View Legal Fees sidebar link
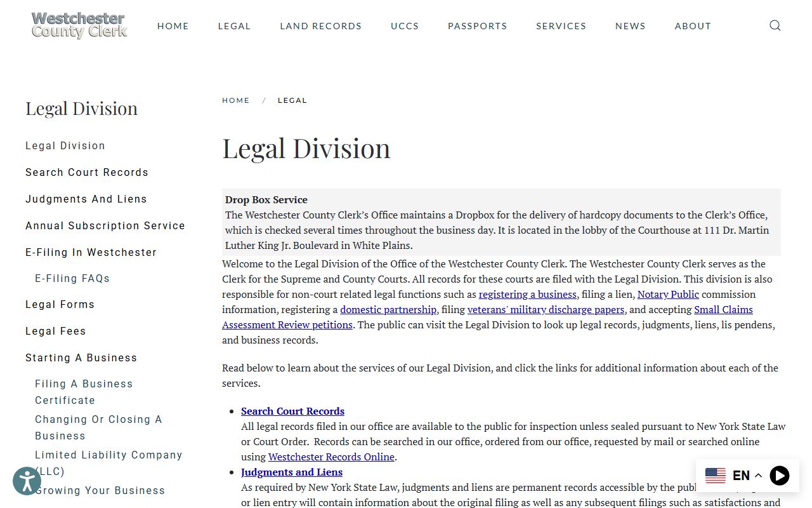 coord(56,331)
